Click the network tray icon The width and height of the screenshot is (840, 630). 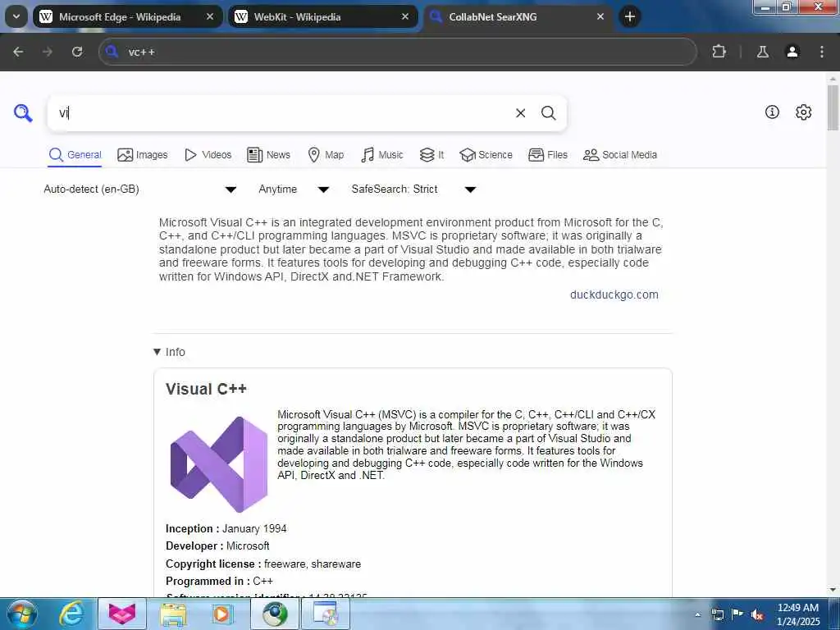(x=717, y=614)
